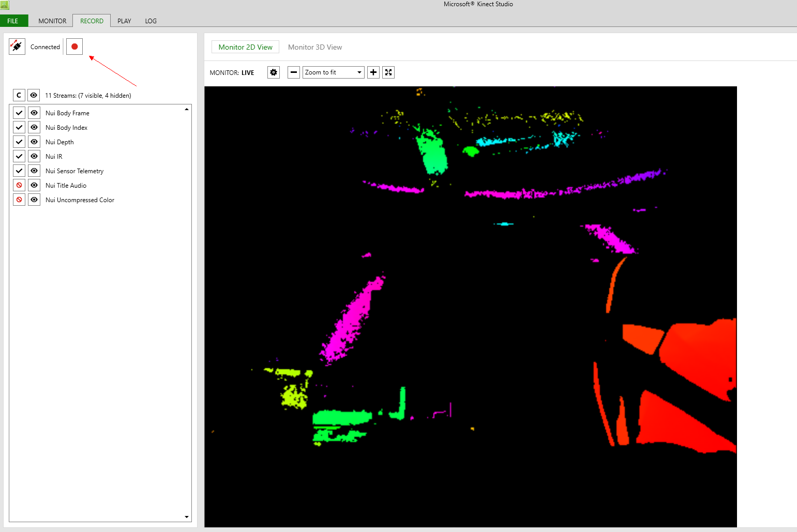Enable recording for Nui Title Audio
The image size is (797, 532).
pyautogui.click(x=19, y=185)
